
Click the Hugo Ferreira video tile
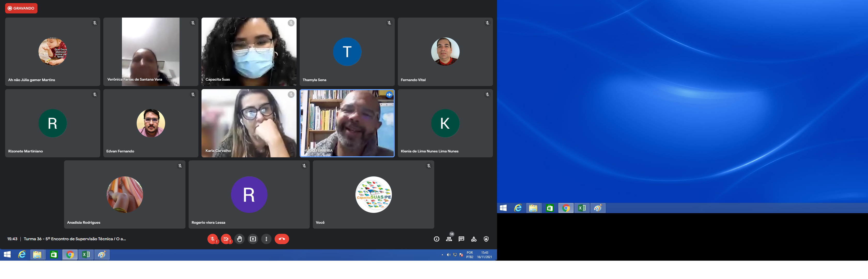click(347, 123)
